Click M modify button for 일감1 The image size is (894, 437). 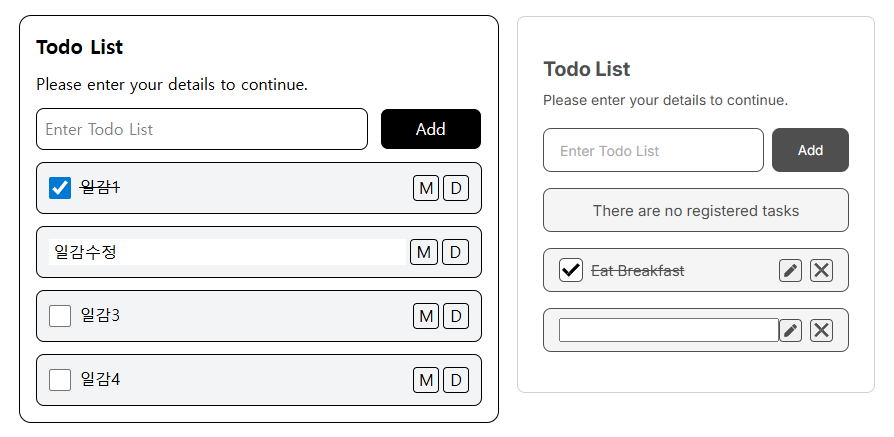(426, 188)
